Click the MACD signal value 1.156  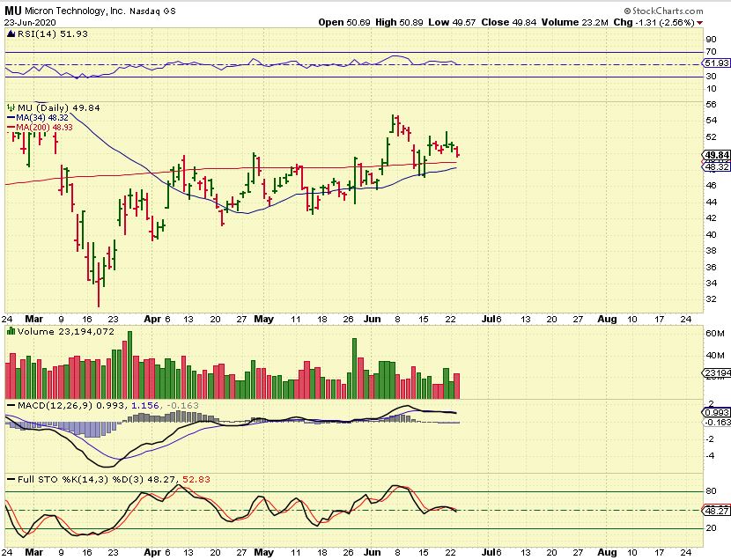(x=145, y=405)
